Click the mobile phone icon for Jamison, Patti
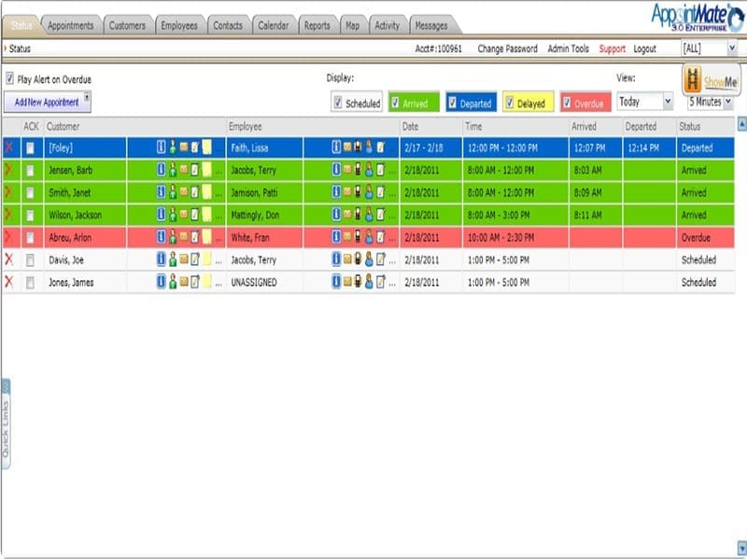747x560 pixels. [358, 192]
